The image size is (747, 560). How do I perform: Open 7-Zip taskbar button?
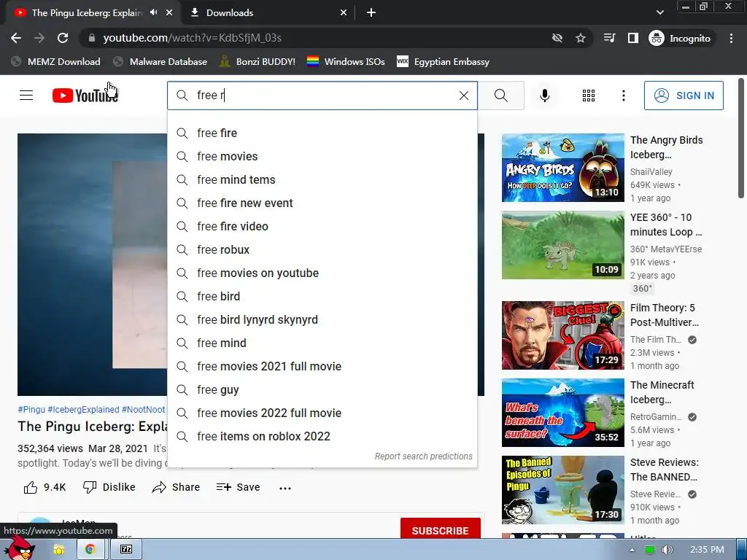[x=126, y=549]
